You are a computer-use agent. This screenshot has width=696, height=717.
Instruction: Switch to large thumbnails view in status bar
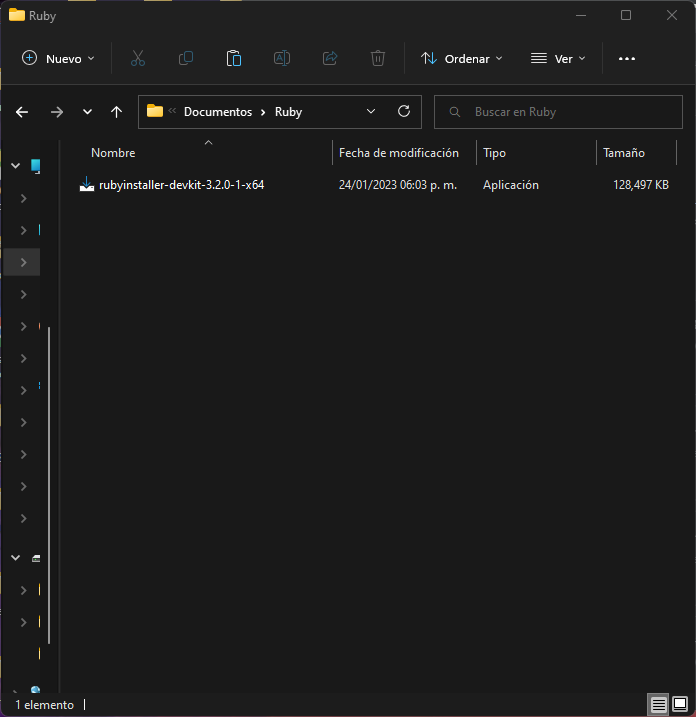[x=680, y=705]
